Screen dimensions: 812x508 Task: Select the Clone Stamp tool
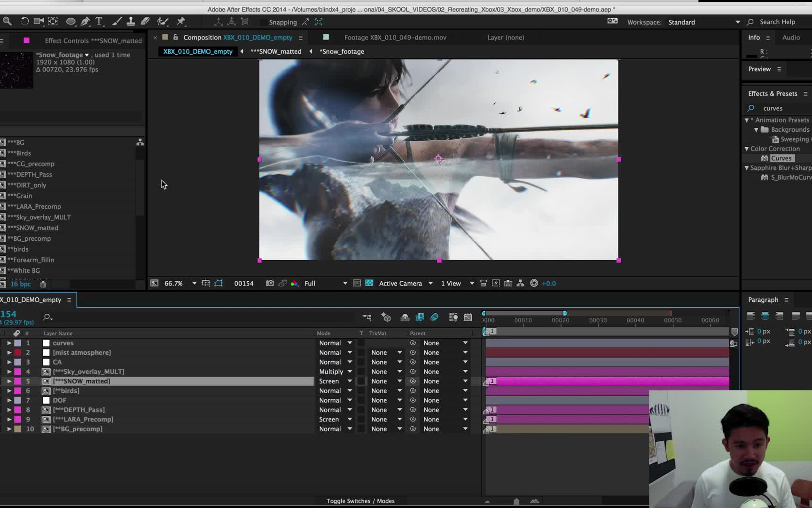point(131,21)
